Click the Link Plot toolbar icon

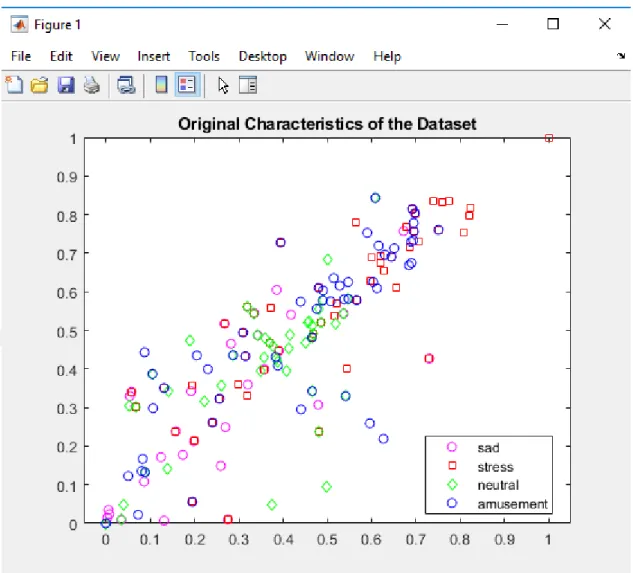[126, 85]
